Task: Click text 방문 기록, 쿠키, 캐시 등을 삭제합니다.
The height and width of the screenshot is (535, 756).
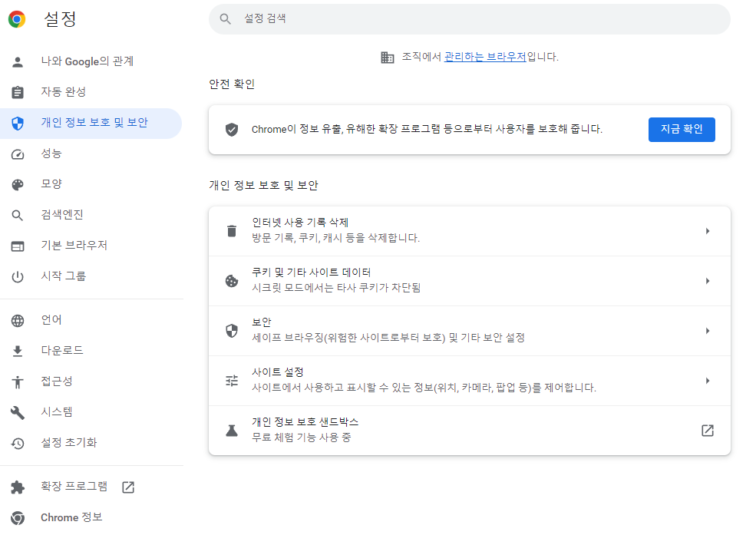Action: click(336, 238)
